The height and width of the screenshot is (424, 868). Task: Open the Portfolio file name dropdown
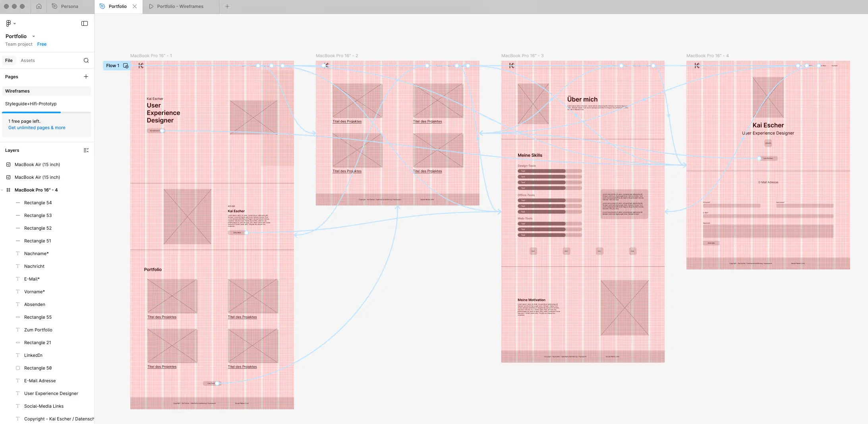point(33,36)
